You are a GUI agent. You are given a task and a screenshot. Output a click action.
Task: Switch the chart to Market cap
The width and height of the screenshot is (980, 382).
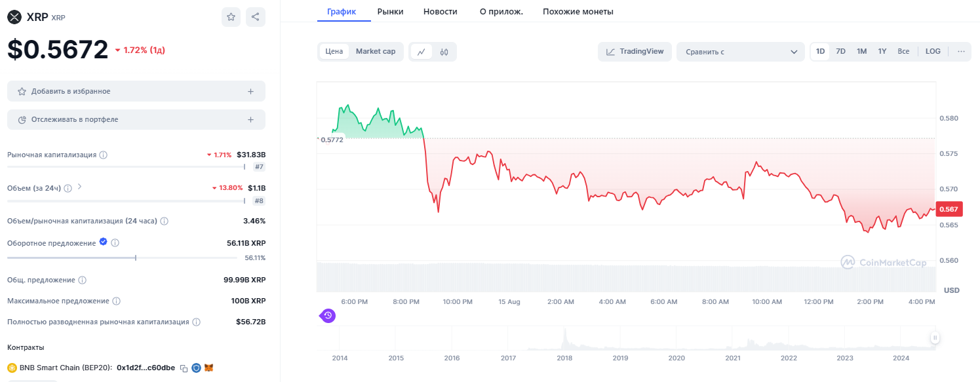pyautogui.click(x=375, y=52)
